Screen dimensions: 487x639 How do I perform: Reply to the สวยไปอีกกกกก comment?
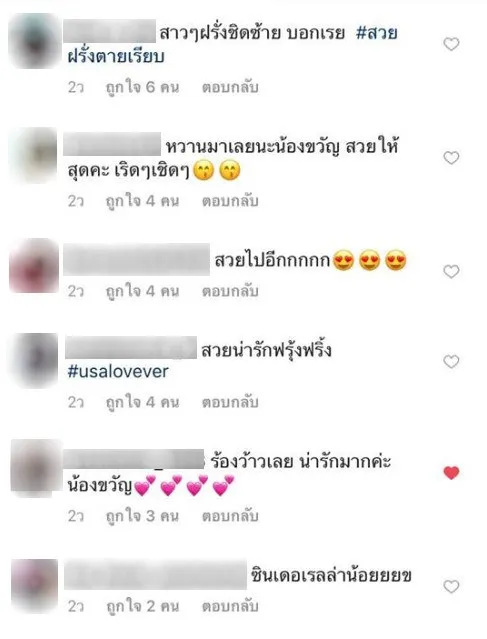(230, 291)
